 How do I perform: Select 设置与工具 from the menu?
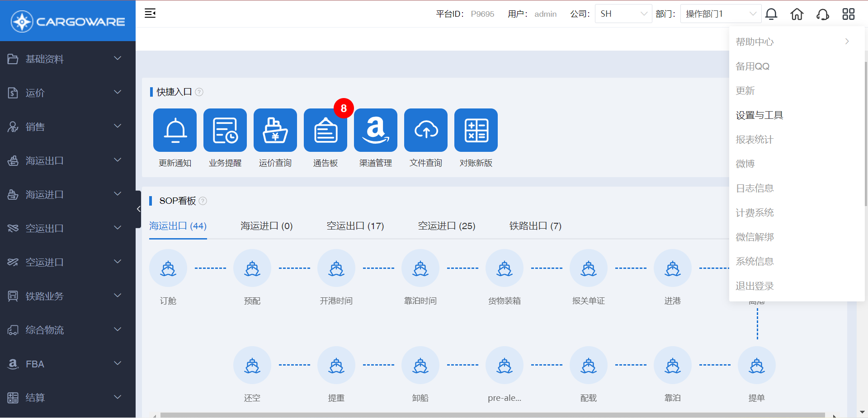(759, 115)
